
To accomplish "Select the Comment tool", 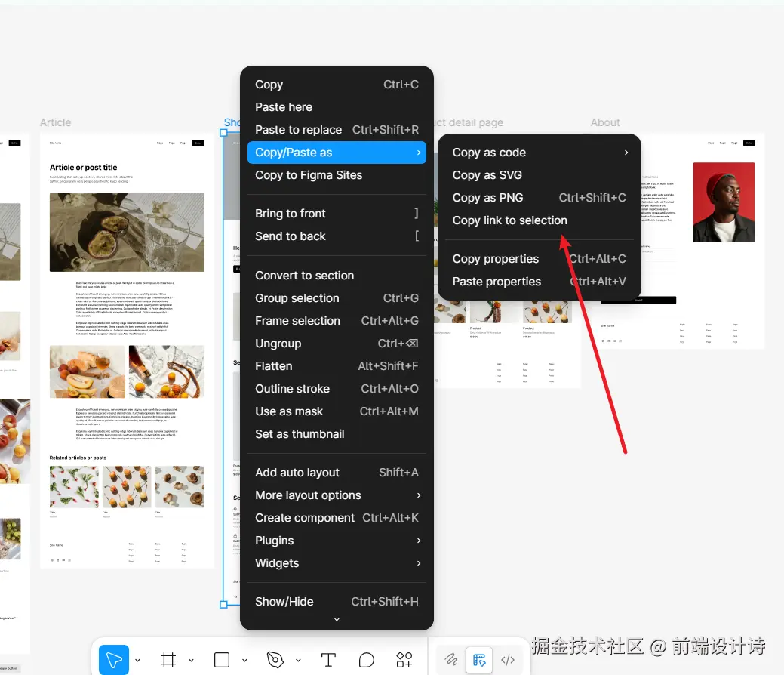I will [x=367, y=660].
